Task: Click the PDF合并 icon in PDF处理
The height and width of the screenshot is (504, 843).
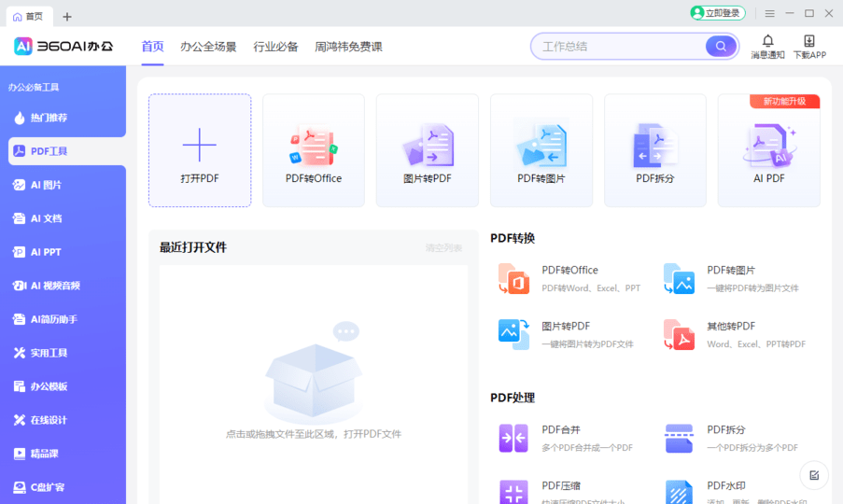Action: tap(513, 438)
